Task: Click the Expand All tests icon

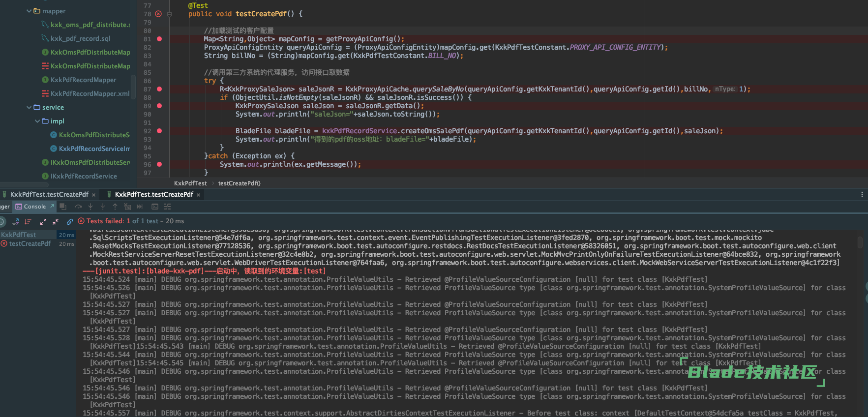Action: (x=43, y=221)
